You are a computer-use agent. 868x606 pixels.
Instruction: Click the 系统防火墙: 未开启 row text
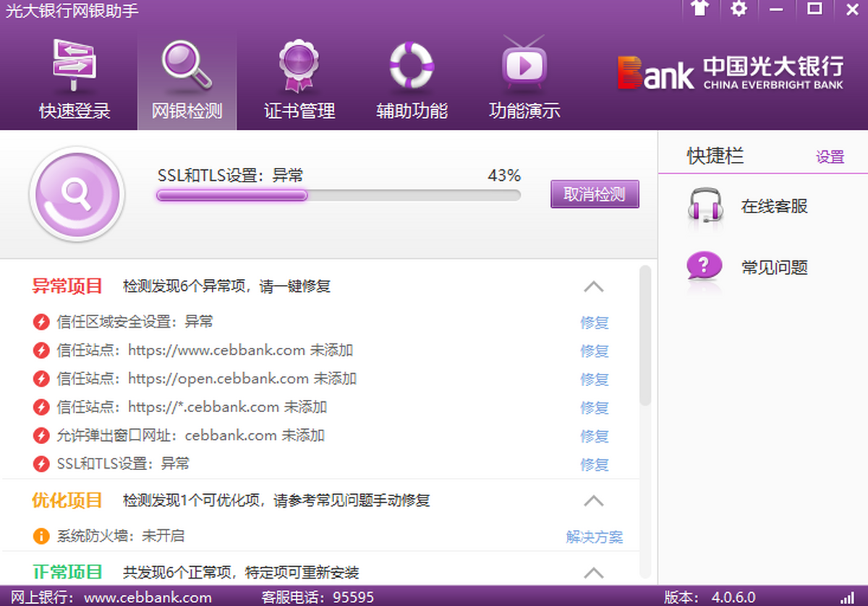(120, 536)
